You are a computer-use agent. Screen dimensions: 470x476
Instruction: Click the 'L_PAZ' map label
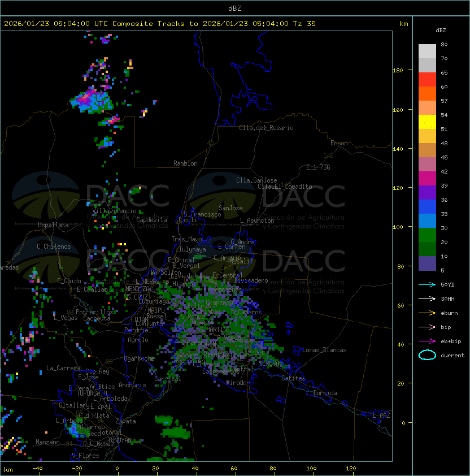click(381, 416)
